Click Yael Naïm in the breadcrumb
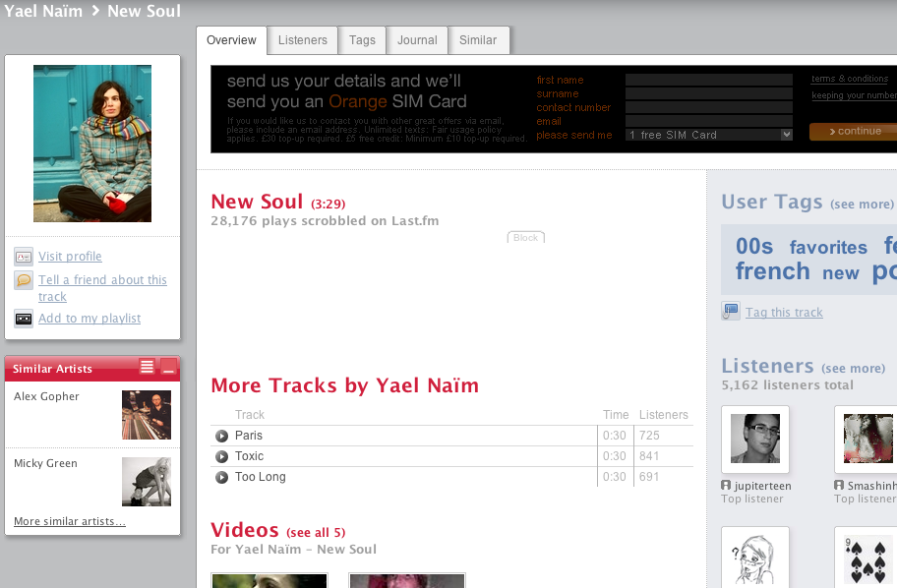897x588 pixels. [x=43, y=11]
